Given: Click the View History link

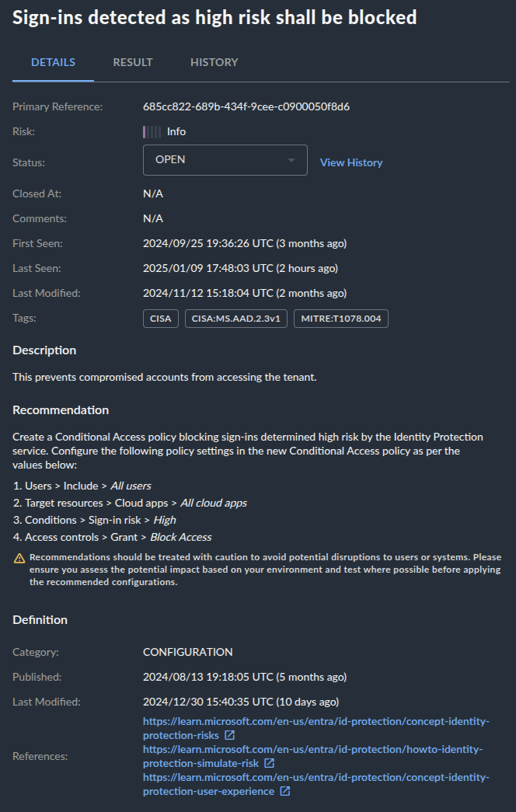Looking at the screenshot, I should point(351,162).
